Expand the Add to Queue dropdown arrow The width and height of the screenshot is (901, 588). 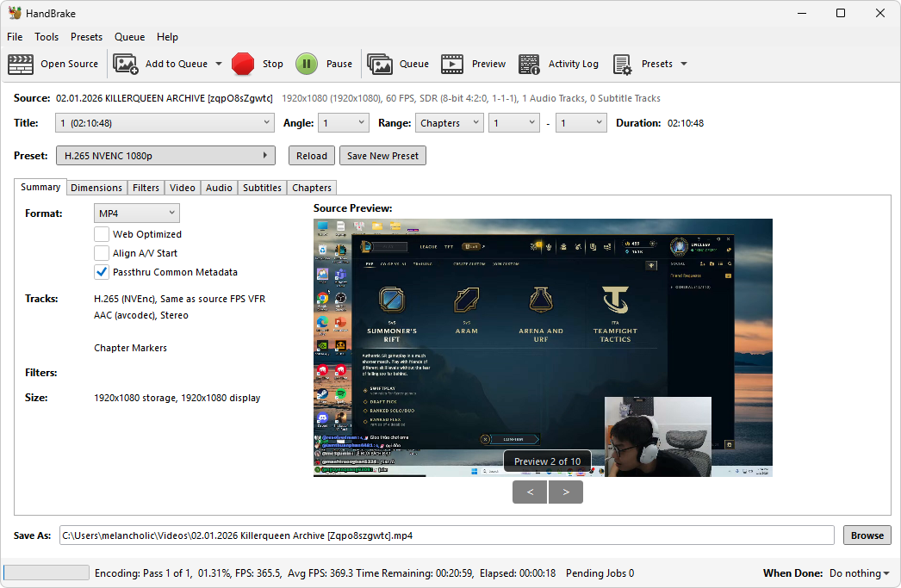coord(219,64)
